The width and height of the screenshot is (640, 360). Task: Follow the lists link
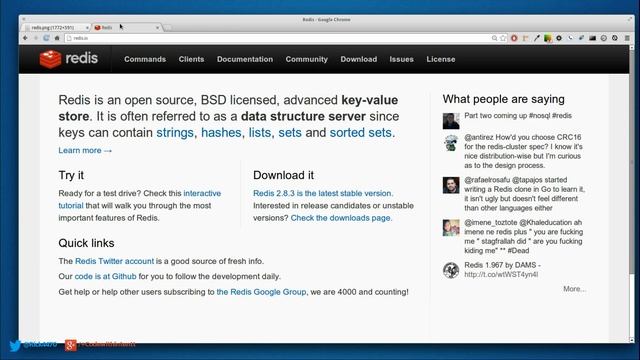pos(260,133)
